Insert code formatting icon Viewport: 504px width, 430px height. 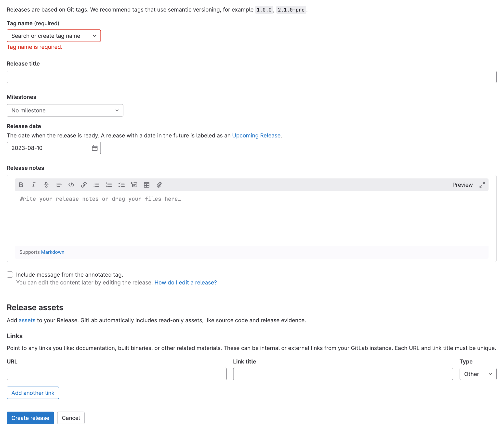click(71, 185)
